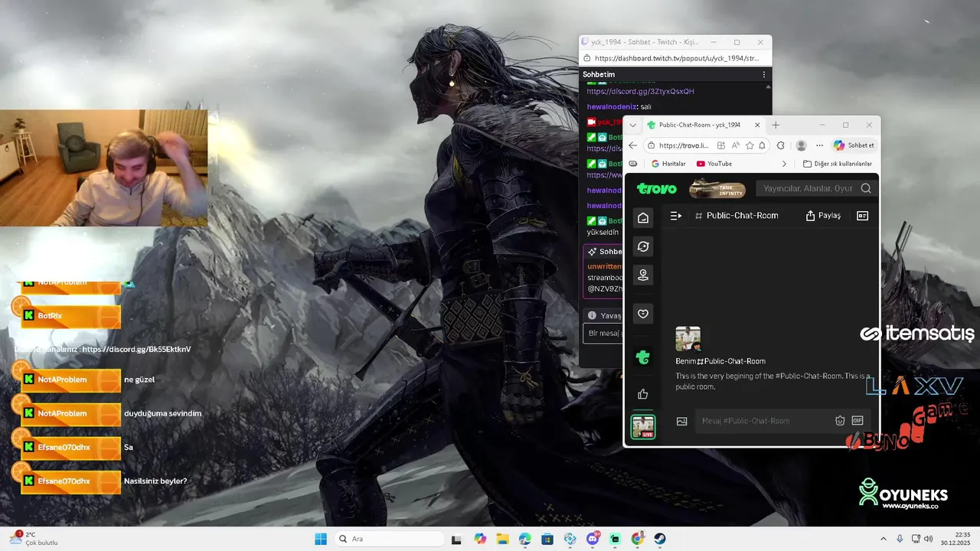Add this page to favorites star
Screen dimensions: 980x551
click(750, 145)
